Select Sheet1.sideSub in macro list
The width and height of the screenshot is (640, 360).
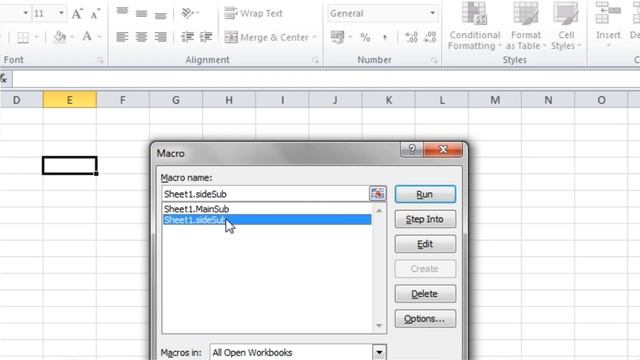(x=267, y=220)
